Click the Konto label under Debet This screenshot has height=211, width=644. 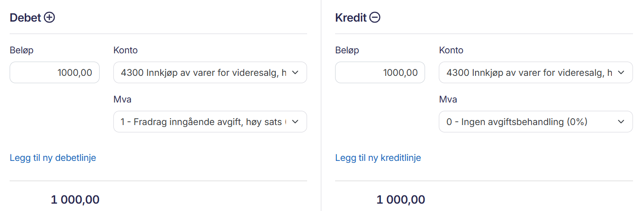click(x=125, y=51)
